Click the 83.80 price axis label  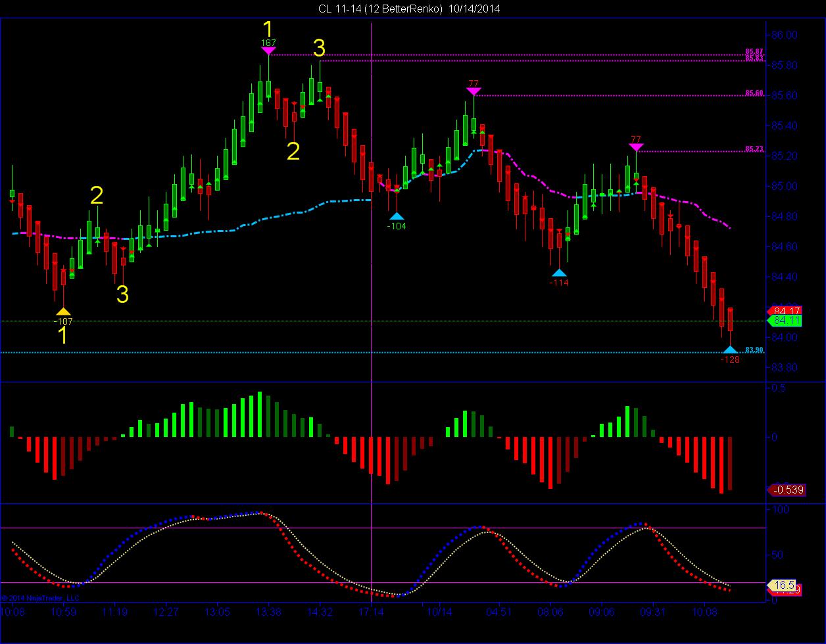[x=786, y=367]
